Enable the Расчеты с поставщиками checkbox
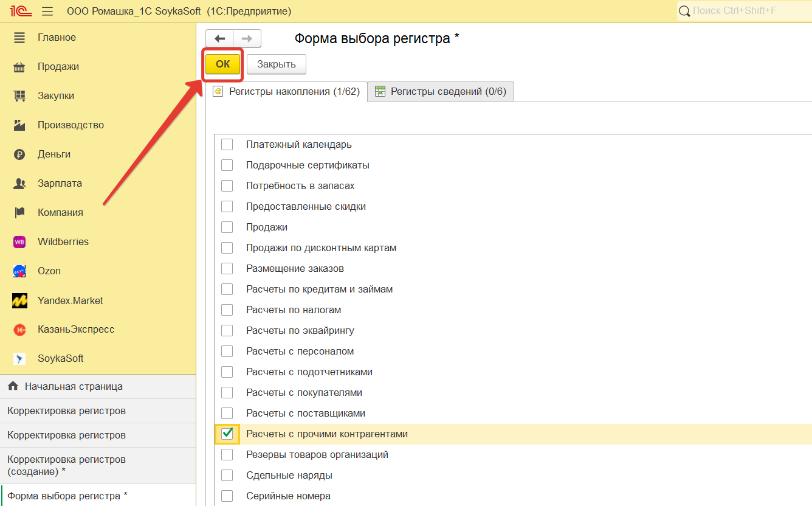This screenshot has width=812, height=506. click(227, 414)
